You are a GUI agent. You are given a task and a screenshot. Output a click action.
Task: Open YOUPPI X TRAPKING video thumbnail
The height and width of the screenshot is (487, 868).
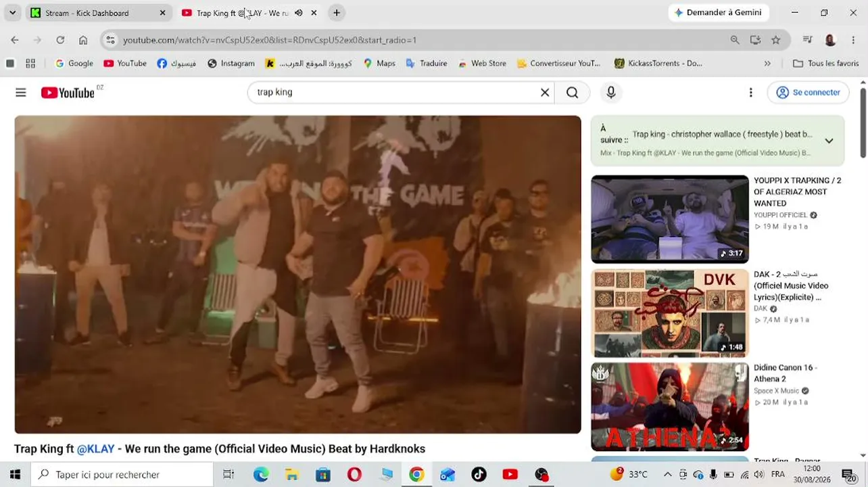[670, 219]
